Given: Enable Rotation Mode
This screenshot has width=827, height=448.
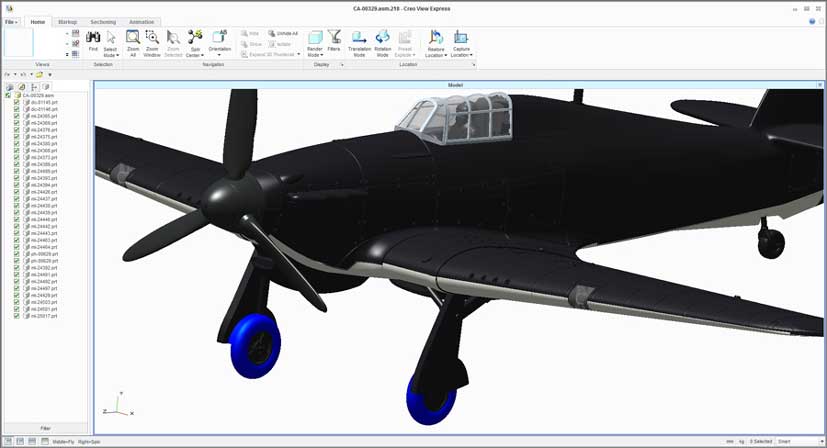Looking at the screenshot, I should (x=382, y=43).
